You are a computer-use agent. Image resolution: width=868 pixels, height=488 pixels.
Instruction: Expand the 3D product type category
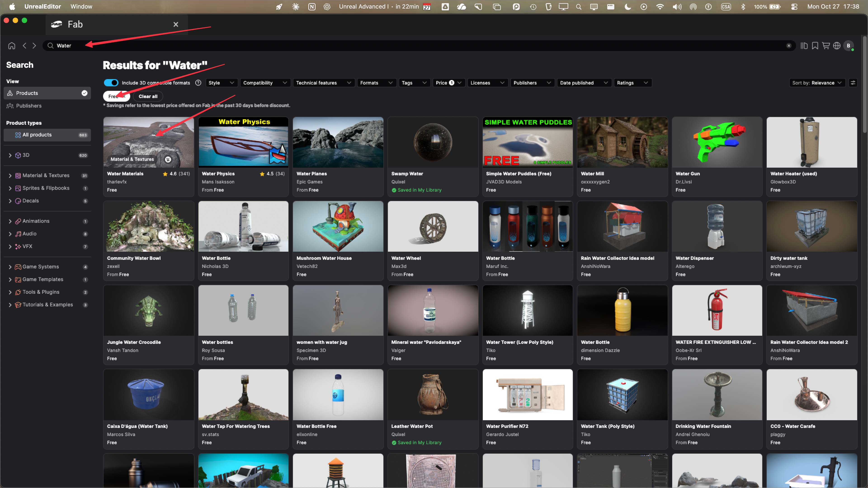pyautogui.click(x=10, y=155)
